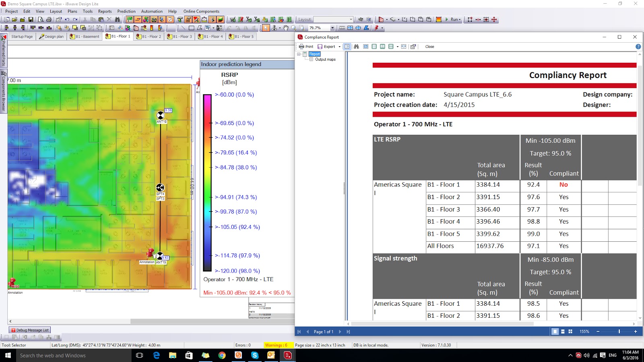This screenshot has width=644, height=362.
Task: Open the Print Preview toolbar icon
Action: (41, 19)
